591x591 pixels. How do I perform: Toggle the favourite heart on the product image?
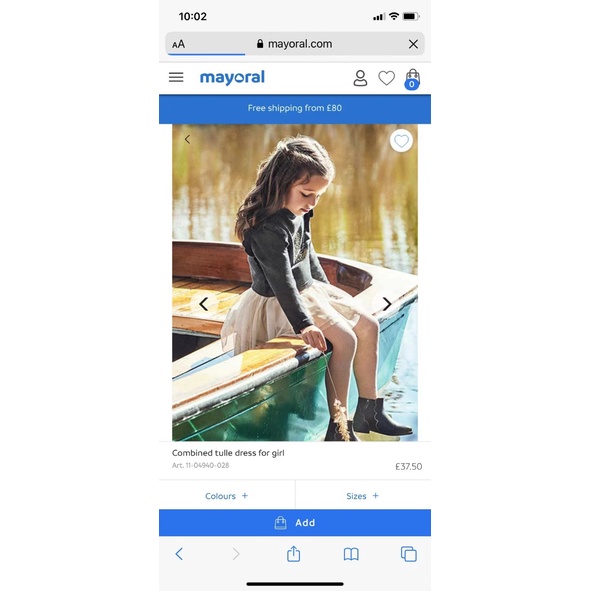tap(401, 141)
